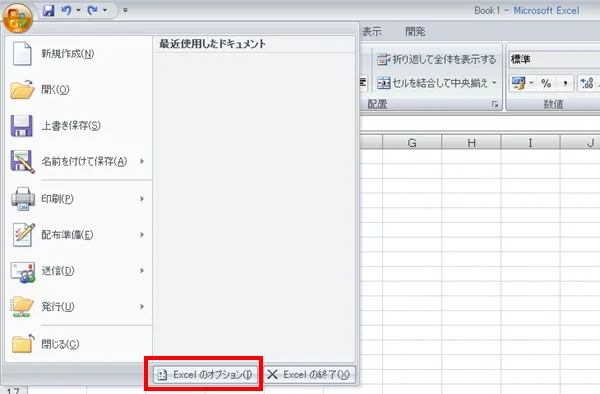Switch to the 開発 ribbon tab

click(x=415, y=32)
